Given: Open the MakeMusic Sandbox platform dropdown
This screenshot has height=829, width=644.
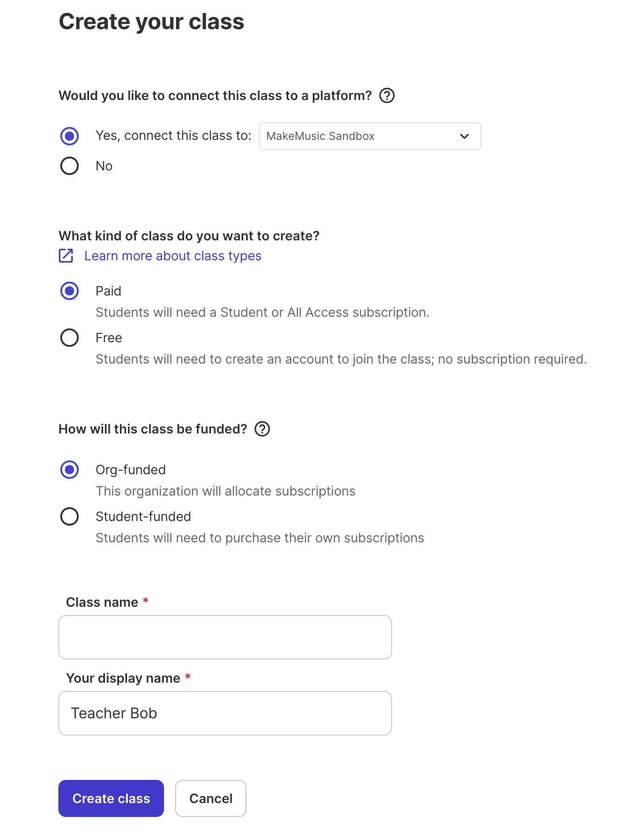Looking at the screenshot, I should tap(370, 136).
